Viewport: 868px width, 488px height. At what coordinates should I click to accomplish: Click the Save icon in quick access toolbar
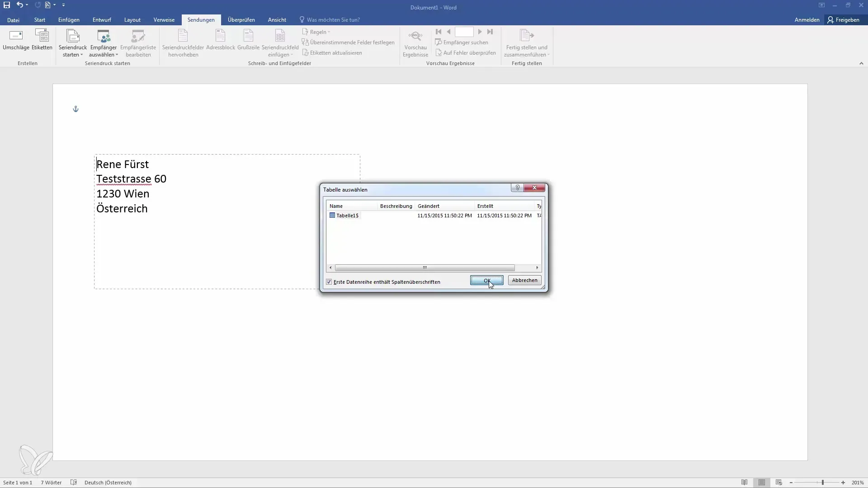pyautogui.click(x=7, y=5)
